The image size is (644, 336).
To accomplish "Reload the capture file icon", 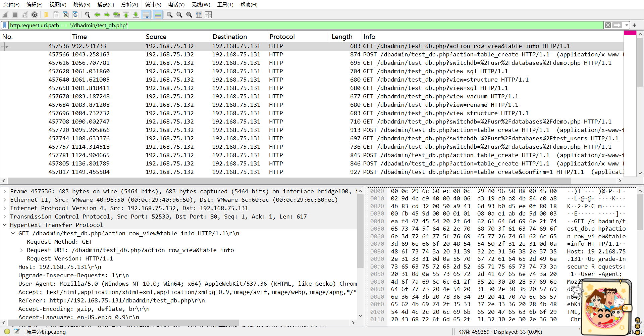I will pos(75,15).
